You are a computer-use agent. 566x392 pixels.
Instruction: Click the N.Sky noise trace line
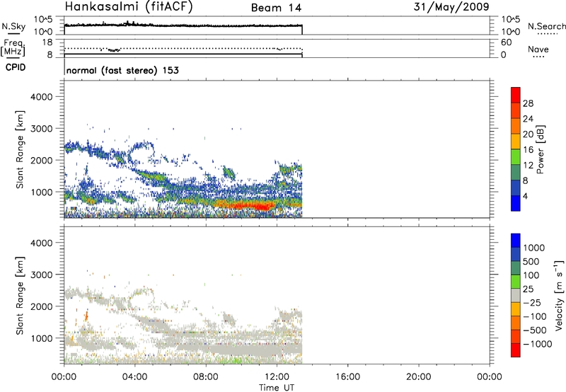(183, 25)
